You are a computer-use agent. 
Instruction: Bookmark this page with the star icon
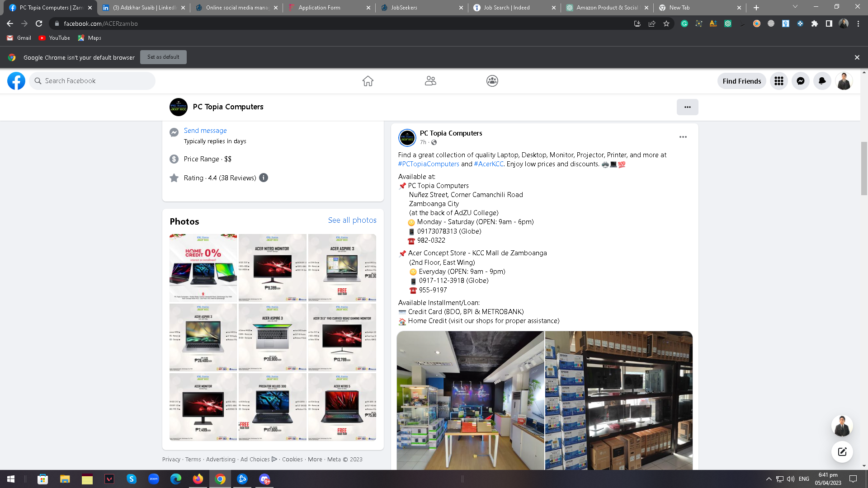(666, 23)
